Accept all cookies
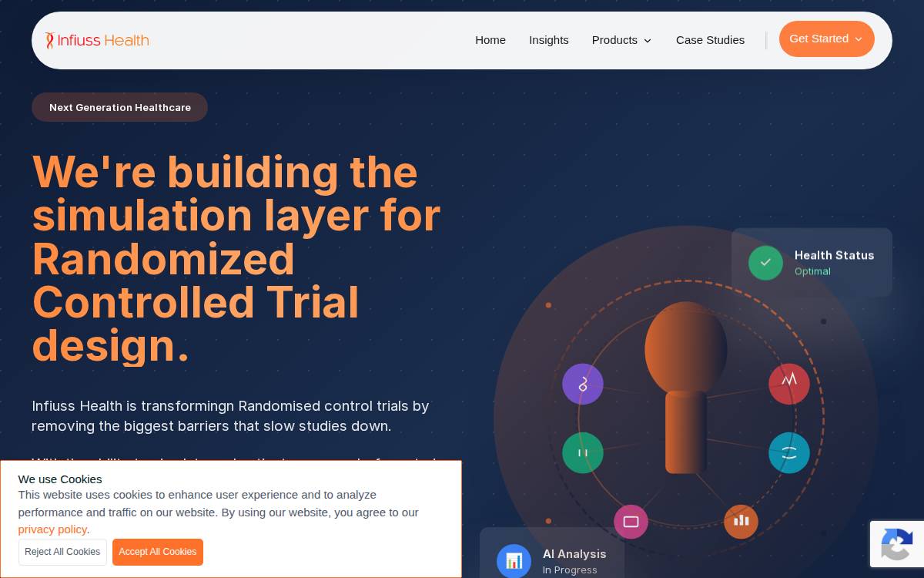 click(x=158, y=552)
